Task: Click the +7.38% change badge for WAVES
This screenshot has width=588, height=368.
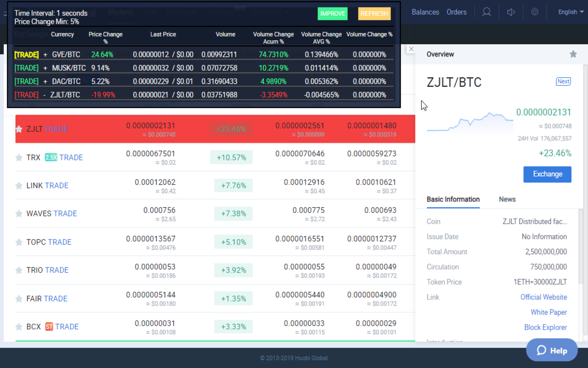Action: tap(233, 214)
